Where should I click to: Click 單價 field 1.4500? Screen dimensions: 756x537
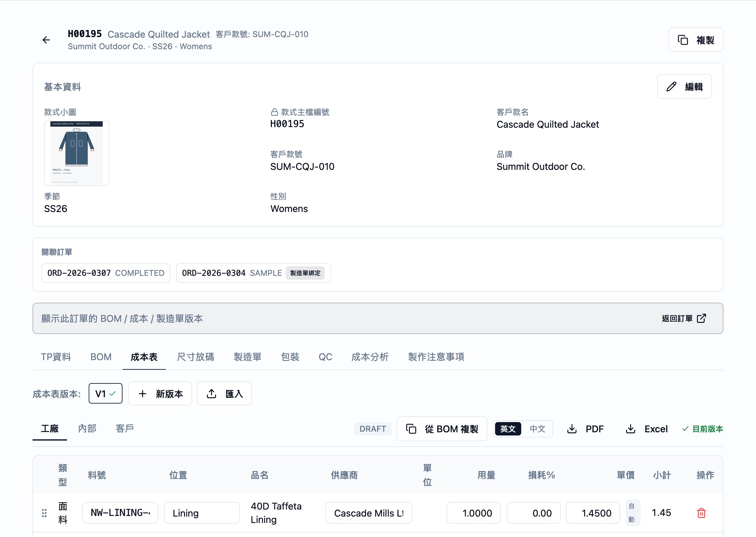click(x=593, y=513)
